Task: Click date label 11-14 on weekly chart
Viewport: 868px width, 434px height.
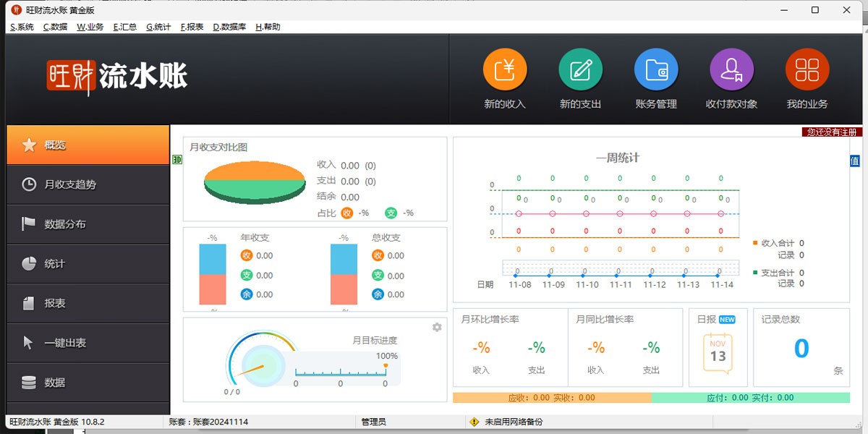Action: pyautogui.click(x=722, y=285)
